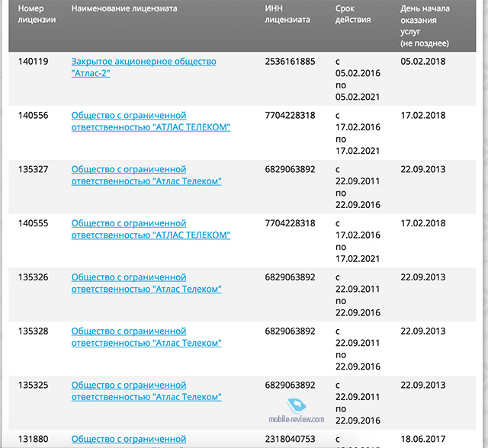
Task: Click start date 22.09.2013 in license 135325 row
Action: (x=423, y=386)
